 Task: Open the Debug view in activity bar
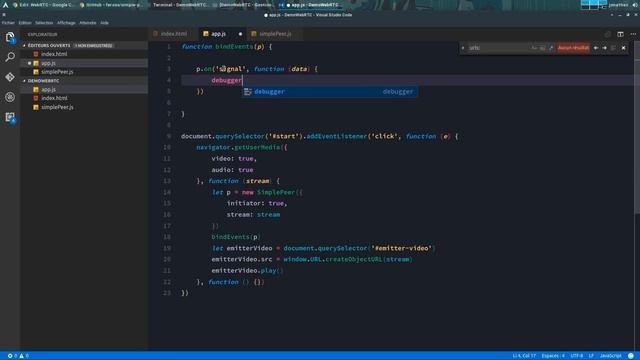click(10, 97)
